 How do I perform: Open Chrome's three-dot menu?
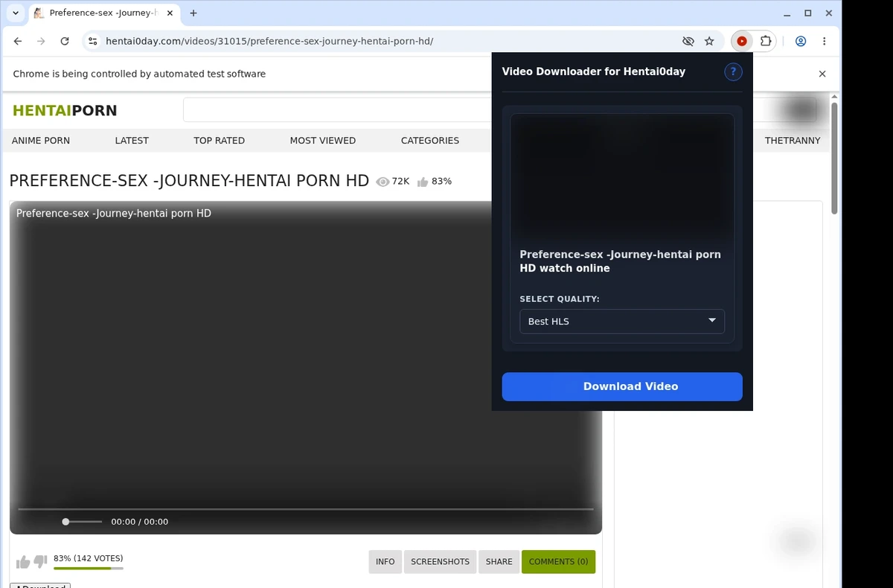click(x=824, y=42)
